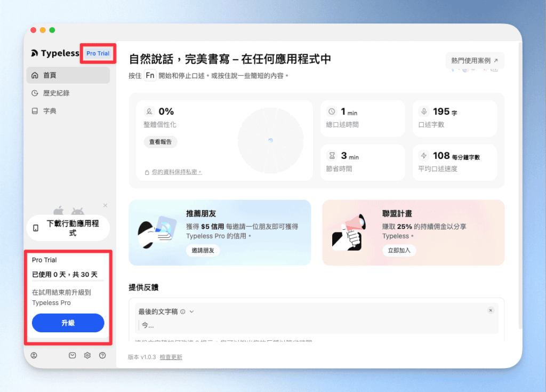Click the 整體個人化 progress circle
The width and height of the screenshot is (546, 392).
(x=271, y=139)
